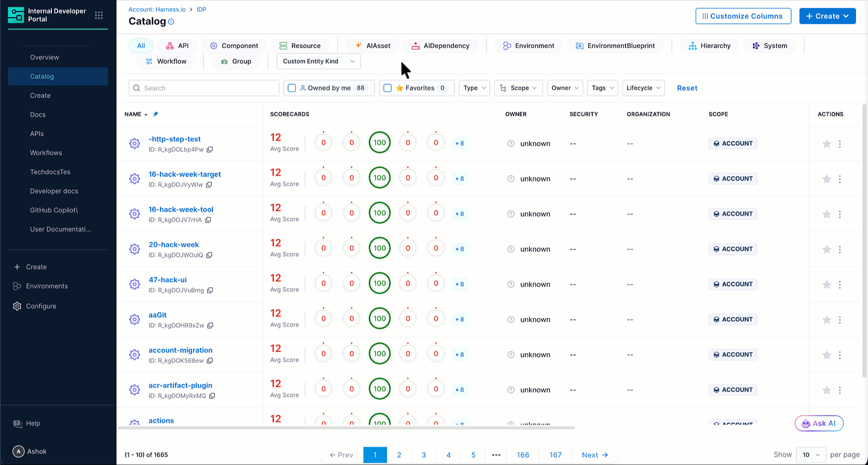Click the Customize Columns button
This screenshot has width=868, height=465.
743,16
